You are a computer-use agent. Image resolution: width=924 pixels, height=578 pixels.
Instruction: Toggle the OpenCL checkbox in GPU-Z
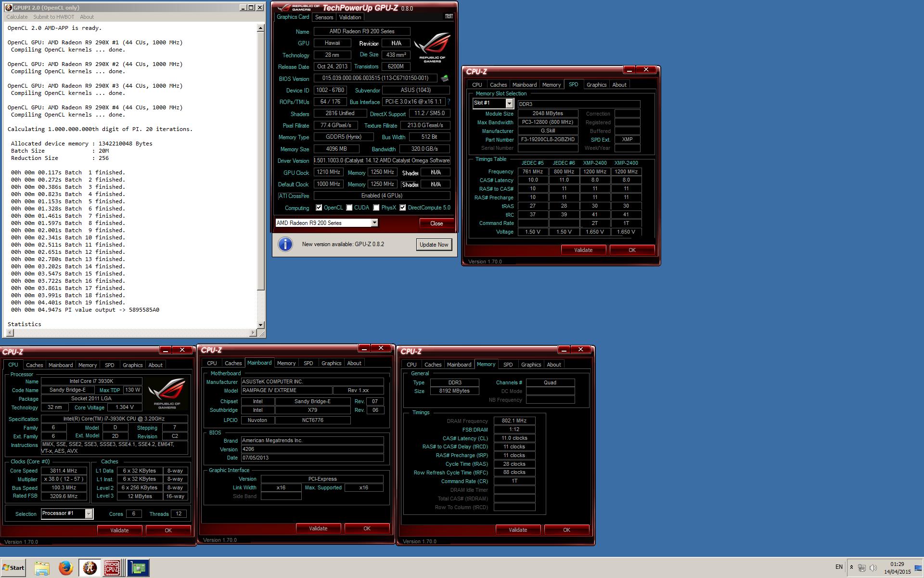319,208
